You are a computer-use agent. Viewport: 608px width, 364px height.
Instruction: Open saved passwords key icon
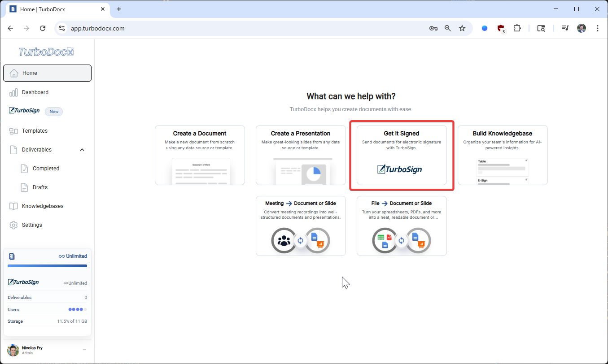(x=433, y=28)
